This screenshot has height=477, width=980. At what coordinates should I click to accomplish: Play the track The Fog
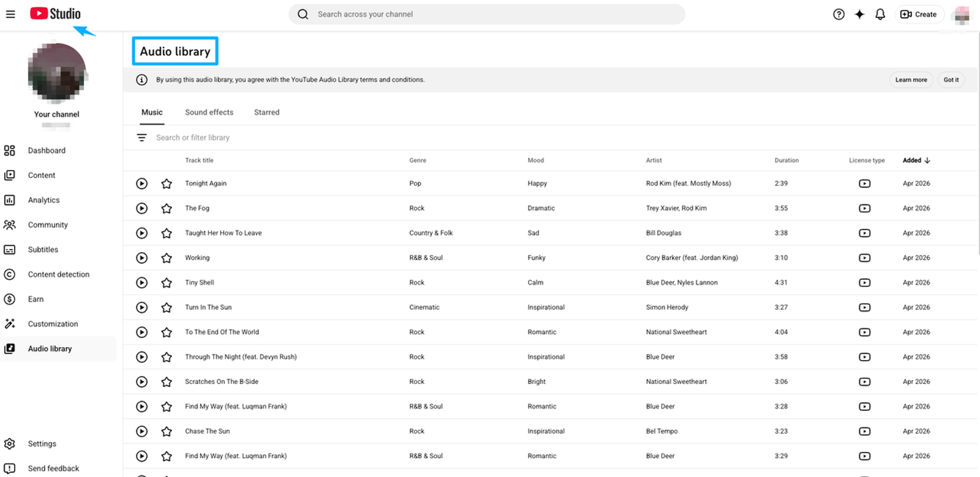point(141,208)
